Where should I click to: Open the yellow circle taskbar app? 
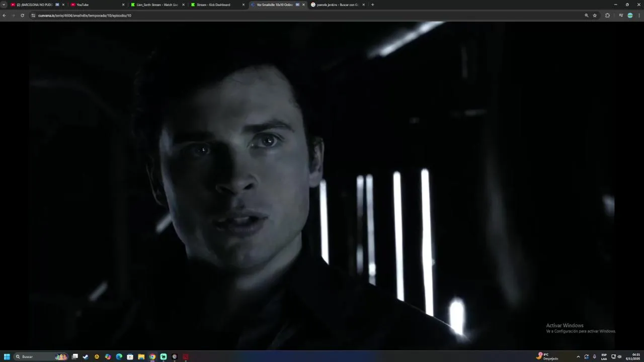tap(97, 356)
